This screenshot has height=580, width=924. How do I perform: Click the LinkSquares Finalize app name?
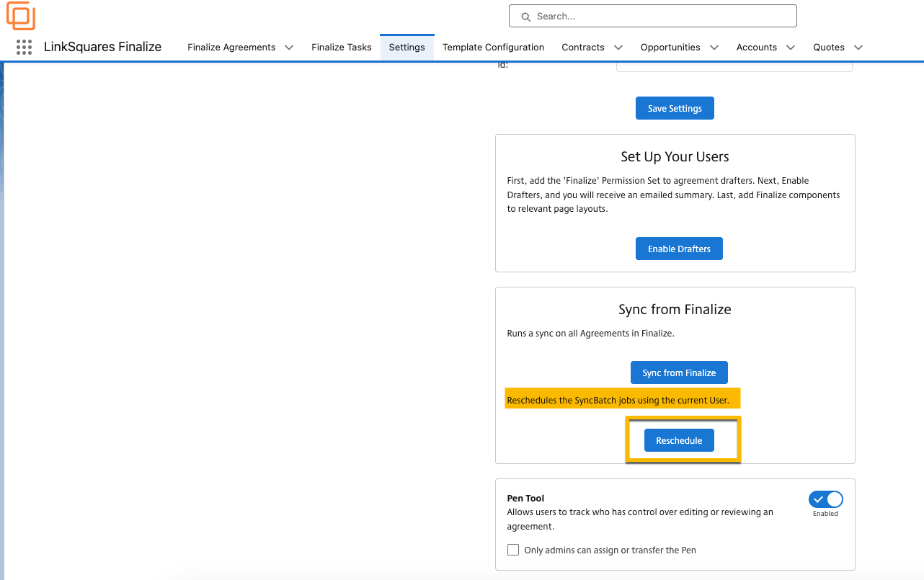[x=103, y=47]
